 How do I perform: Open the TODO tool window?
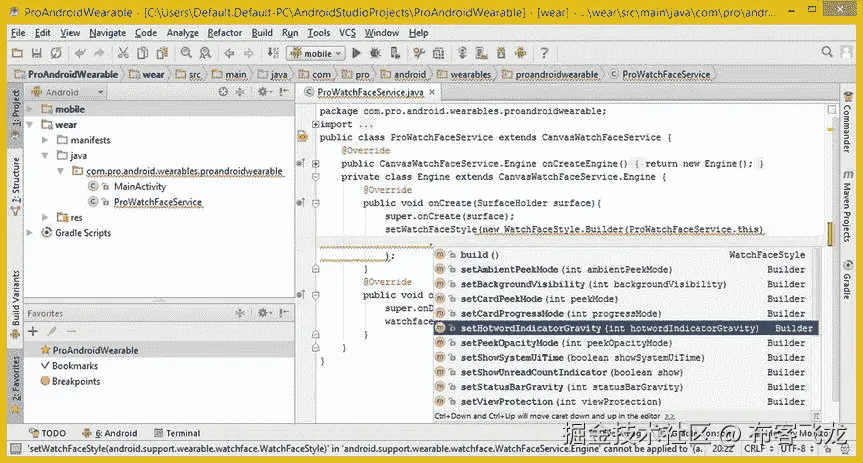[x=47, y=433]
